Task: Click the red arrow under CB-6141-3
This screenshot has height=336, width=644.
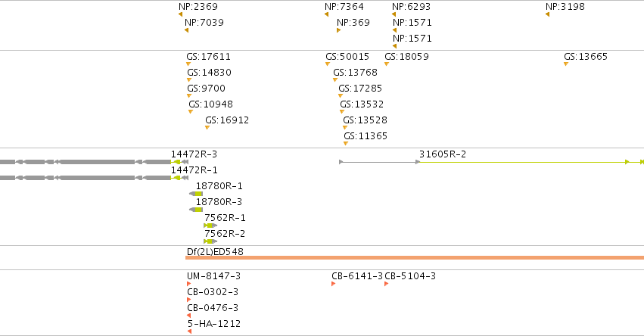Action: 334,285
